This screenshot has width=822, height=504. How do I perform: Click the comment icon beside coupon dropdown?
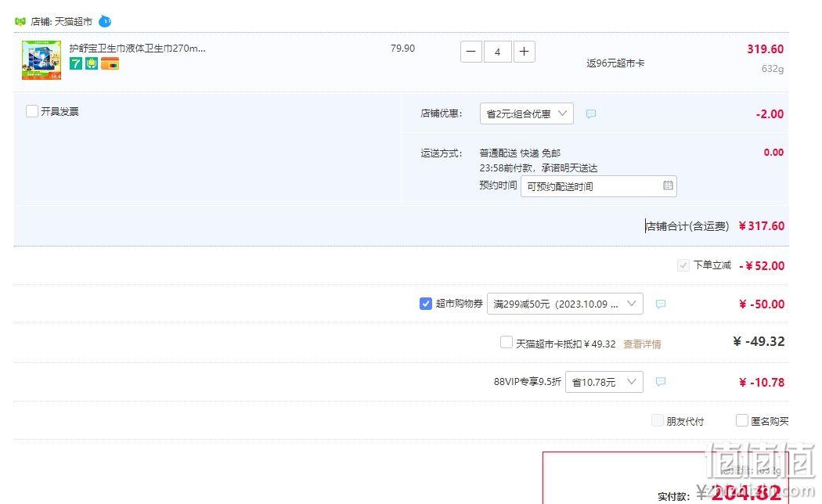(661, 304)
